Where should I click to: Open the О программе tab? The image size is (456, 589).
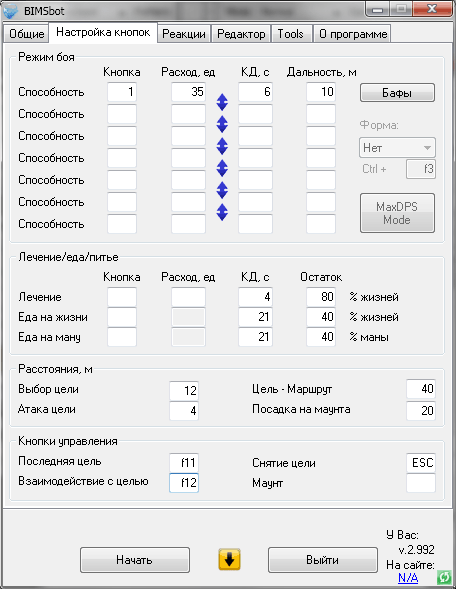point(353,34)
